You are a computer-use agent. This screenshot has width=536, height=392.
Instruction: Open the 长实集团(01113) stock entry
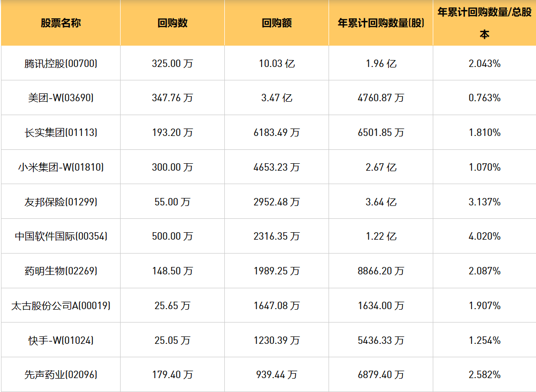(x=61, y=132)
